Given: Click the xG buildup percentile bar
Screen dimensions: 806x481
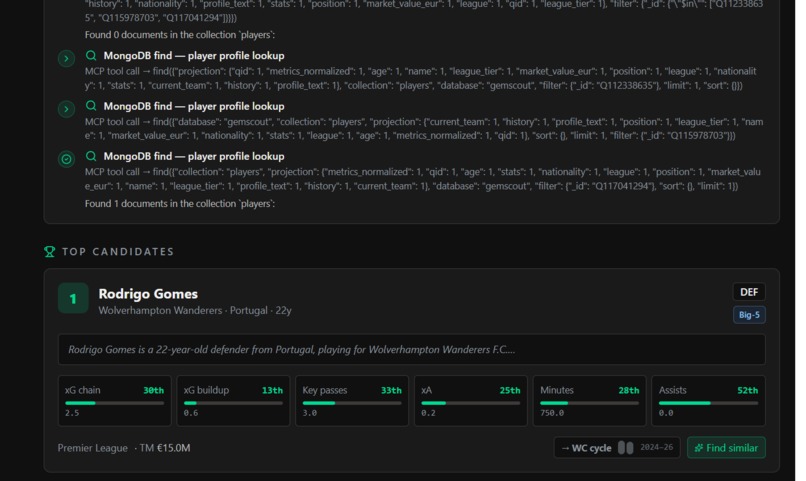Looking at the screenshot, I should point(233,403).
